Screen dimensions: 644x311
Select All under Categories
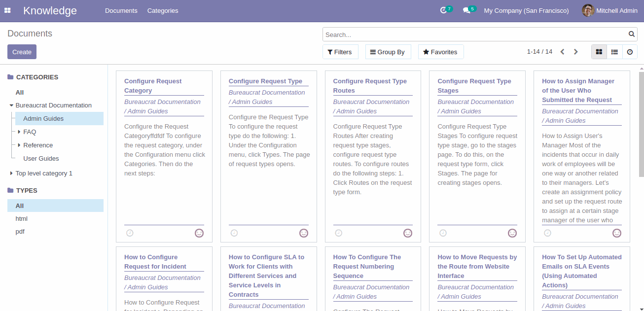point(20,92)
